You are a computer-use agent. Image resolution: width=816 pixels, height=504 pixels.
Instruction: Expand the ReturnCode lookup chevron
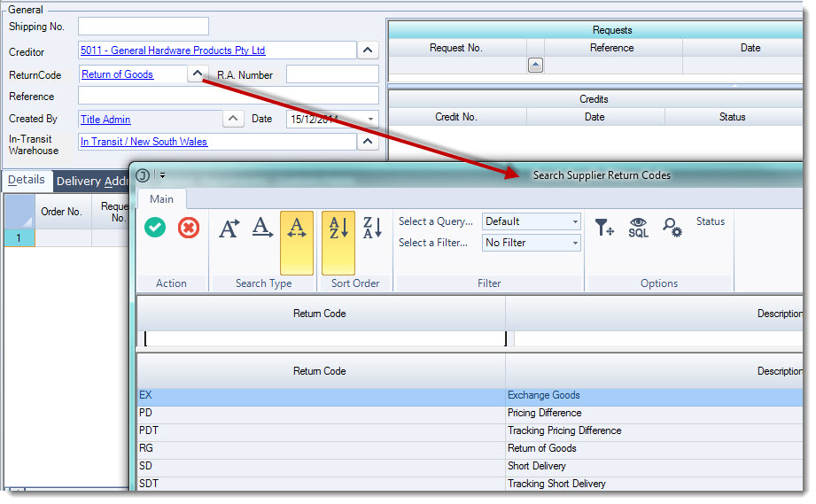click(x=198, y=74)
